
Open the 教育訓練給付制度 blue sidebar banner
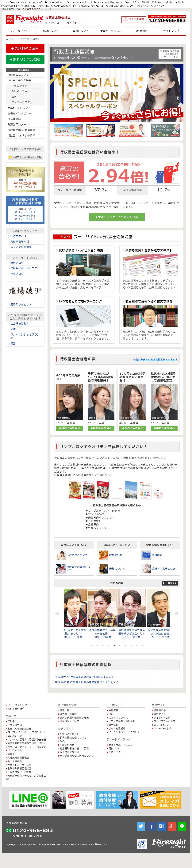click(25, 210)
